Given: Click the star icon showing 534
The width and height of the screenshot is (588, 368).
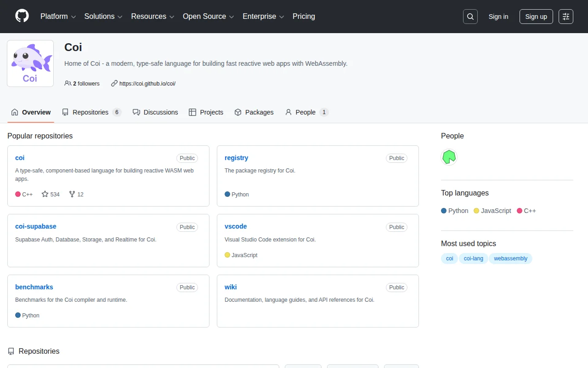Looking at the screenshot, I should pyautogui.click(x=45, y=194).
